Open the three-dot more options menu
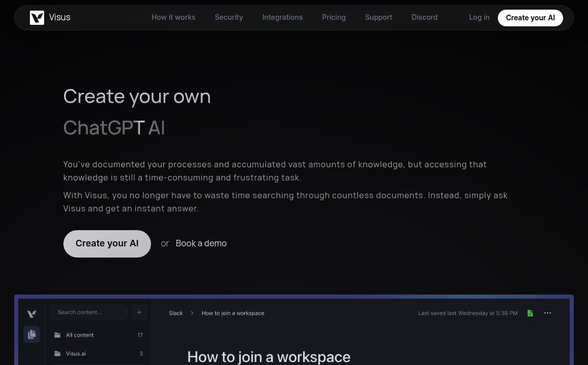The height and width of the screenshot is (365, 588). (x=547, y=313)
